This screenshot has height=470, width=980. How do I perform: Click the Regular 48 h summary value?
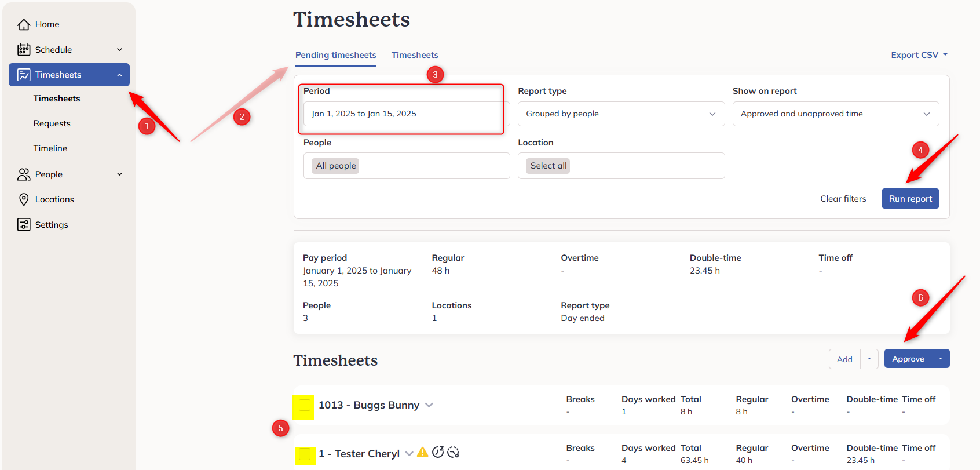click(x=441, y=271)
